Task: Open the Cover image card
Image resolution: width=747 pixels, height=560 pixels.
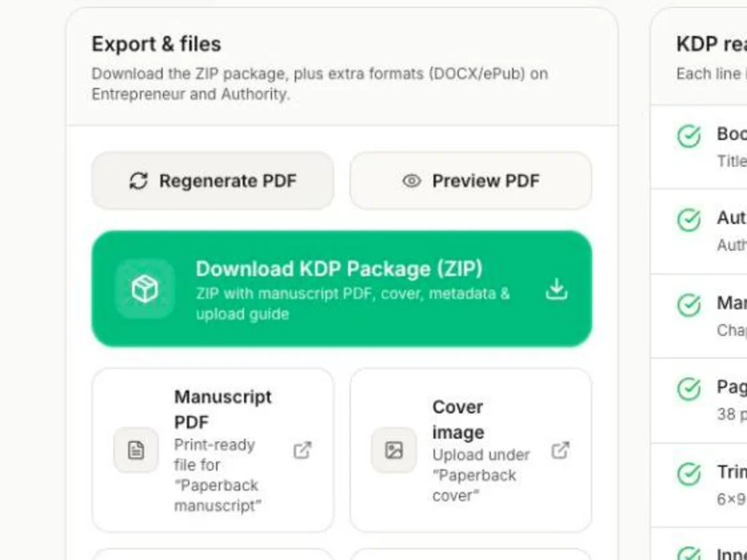Action: coord(471,450)
